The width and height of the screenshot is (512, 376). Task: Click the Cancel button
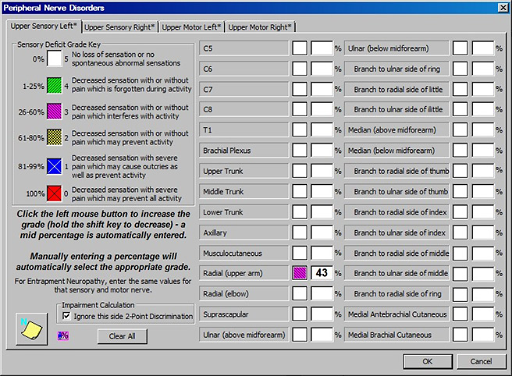click(481, 361)
